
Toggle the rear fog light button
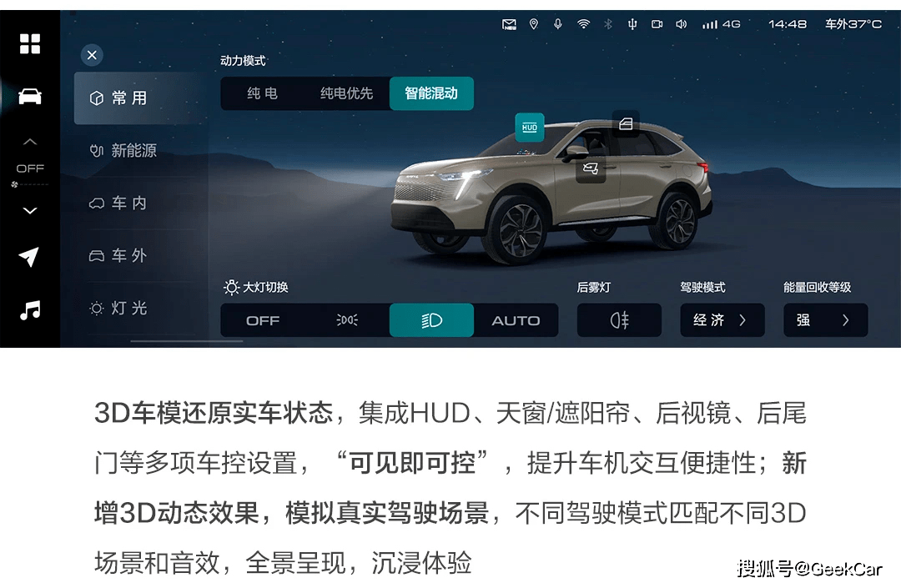click(619, 319)
